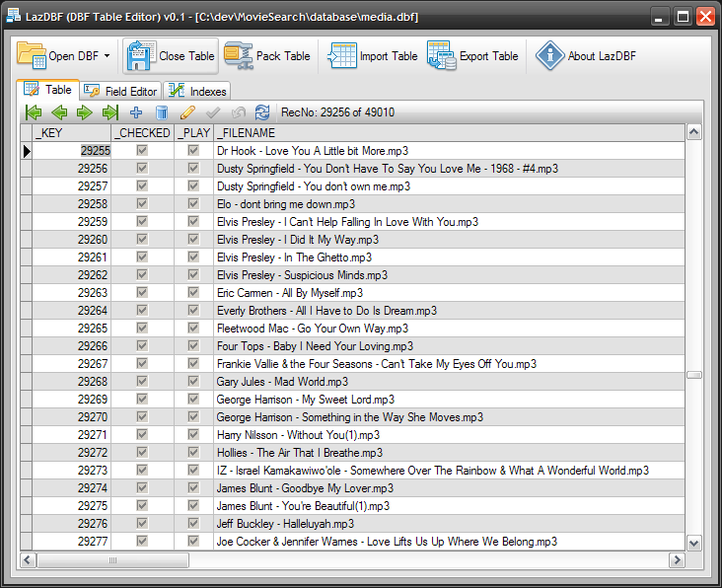Insert a new record with plus icon
This screenshot has height=588, width=722.
pos(136,112)
